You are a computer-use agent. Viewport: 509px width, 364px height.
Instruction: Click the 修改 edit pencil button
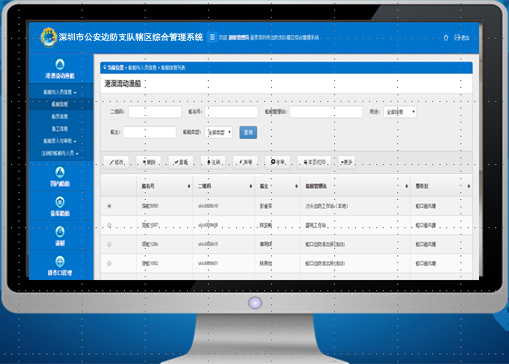point(116,162)
